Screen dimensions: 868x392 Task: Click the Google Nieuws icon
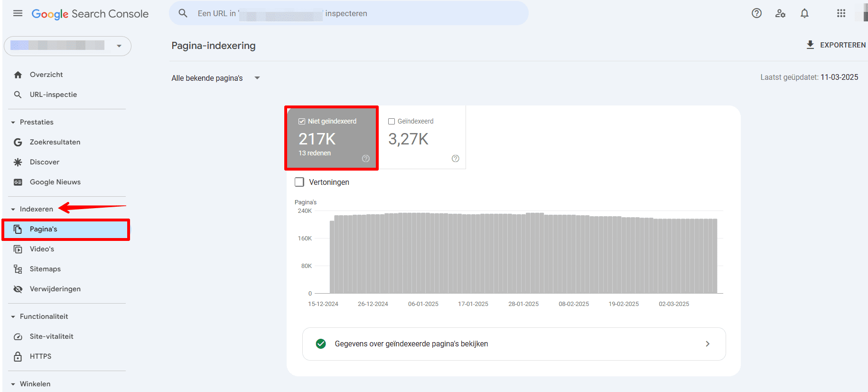coord(18,182)
